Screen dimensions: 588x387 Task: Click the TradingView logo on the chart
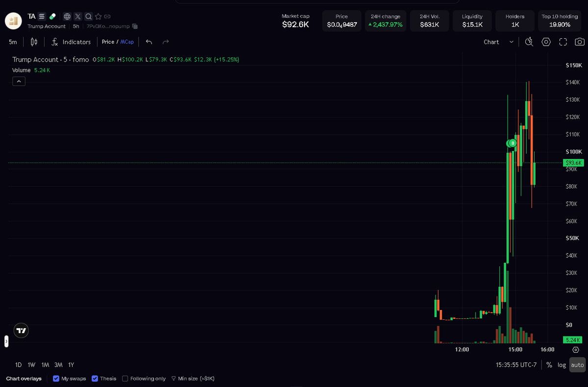(21, 331)
